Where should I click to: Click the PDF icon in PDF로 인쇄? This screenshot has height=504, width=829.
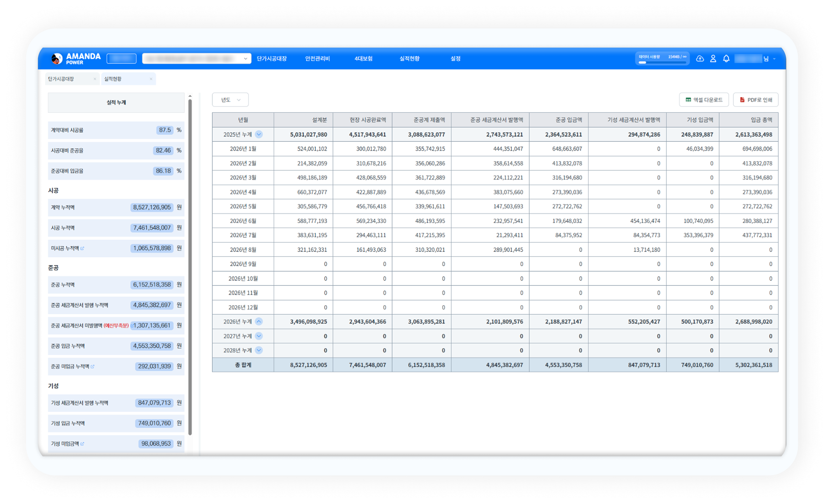742,100
